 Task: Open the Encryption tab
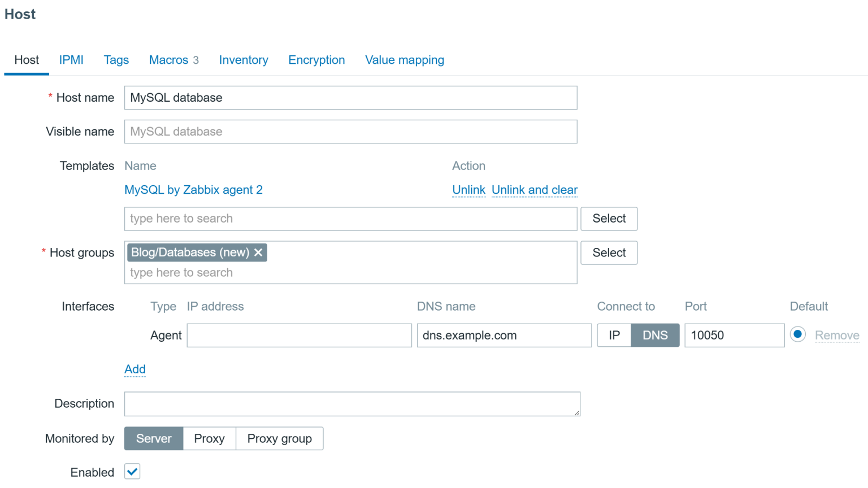click(x=316, y=60)
